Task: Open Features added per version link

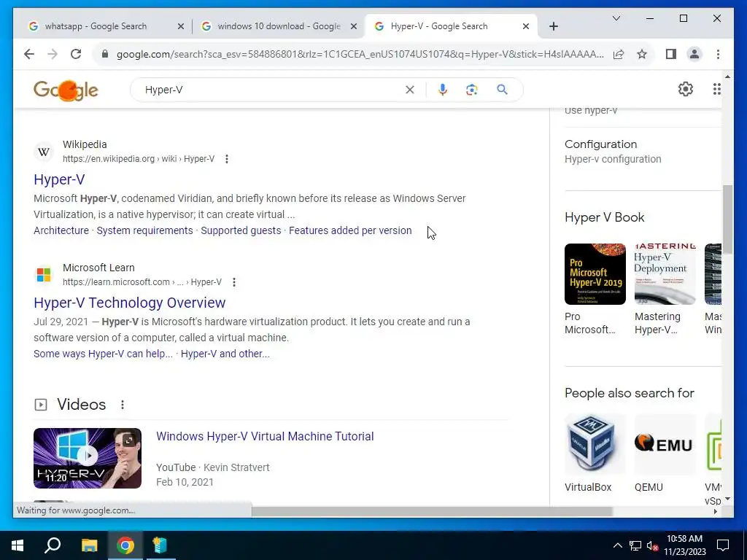Action: (x=350, y=230)
